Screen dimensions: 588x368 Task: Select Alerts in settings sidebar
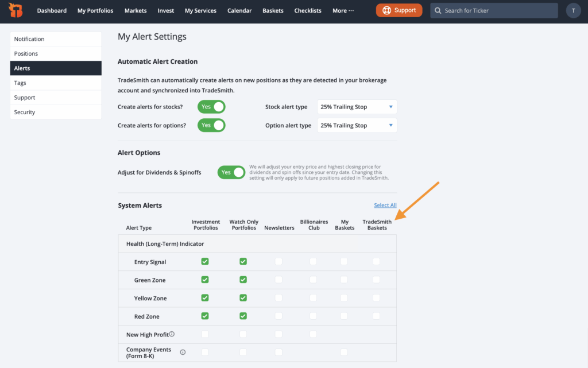(56, 68)
